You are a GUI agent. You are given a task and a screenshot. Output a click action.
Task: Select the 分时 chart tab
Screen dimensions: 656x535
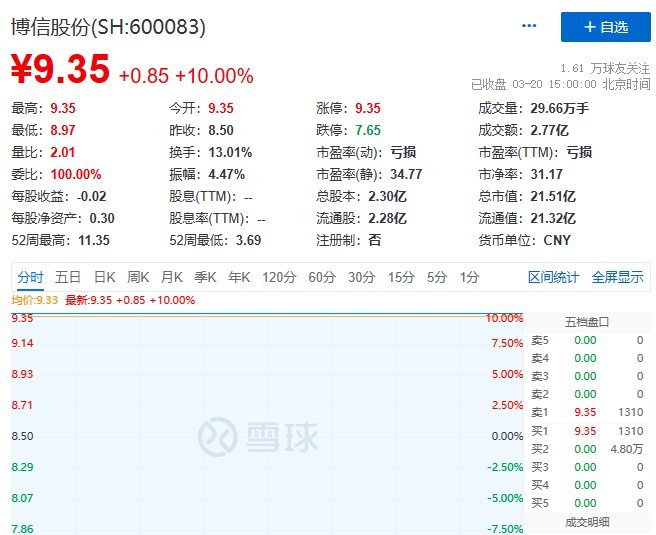tap(30, 277)
